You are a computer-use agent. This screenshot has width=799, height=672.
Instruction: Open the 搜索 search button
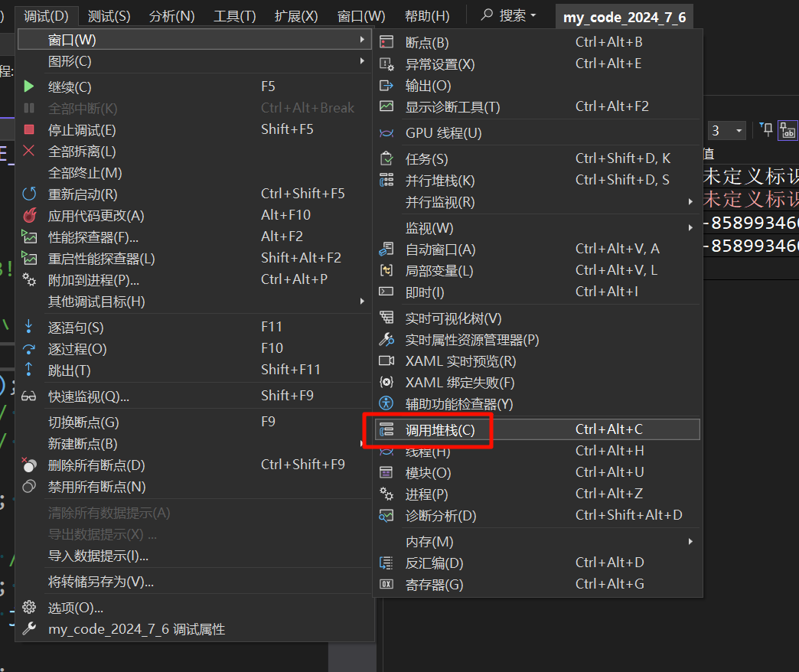pyautogui.click(x=509, y=15)
